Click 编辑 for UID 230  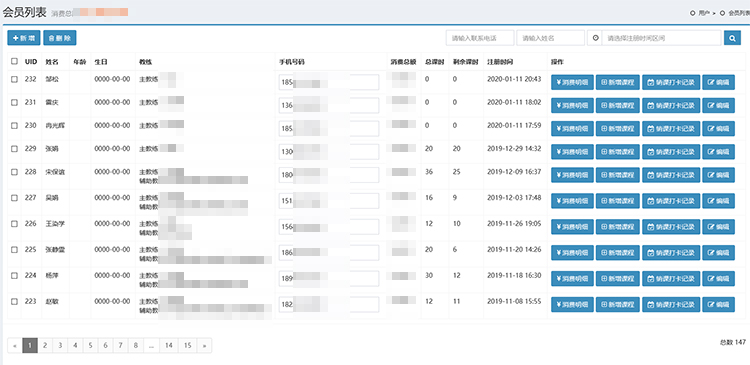click(x=718, y=128)
